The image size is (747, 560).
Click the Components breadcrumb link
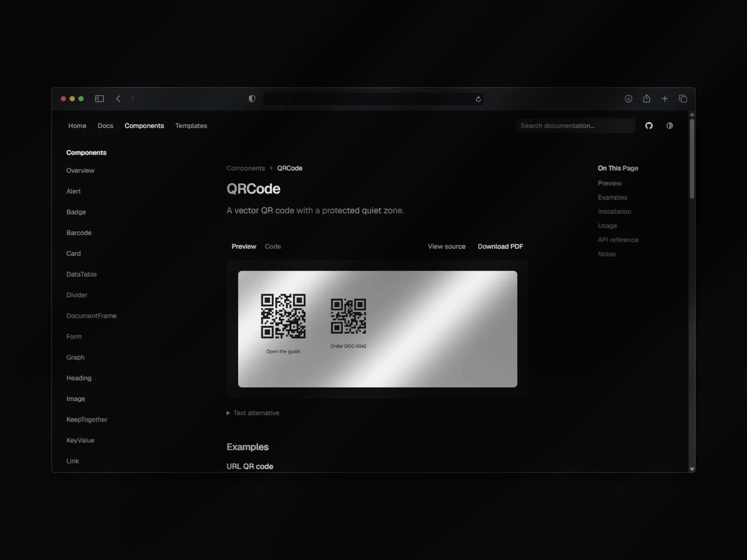tap(246, 168)
